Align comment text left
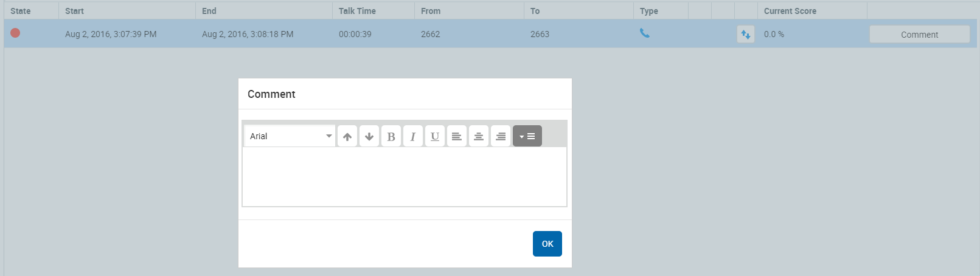The width and height of the screenshot is (980, 276). (457, 136)
